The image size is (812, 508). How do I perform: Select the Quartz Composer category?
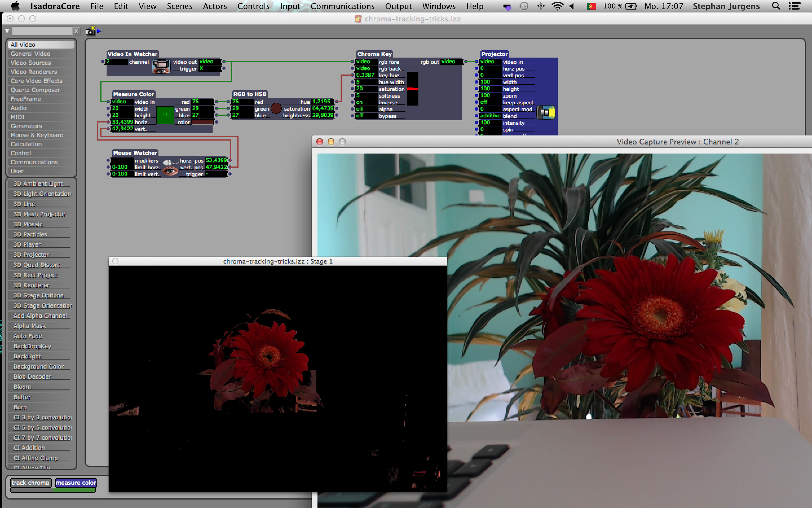41,90
